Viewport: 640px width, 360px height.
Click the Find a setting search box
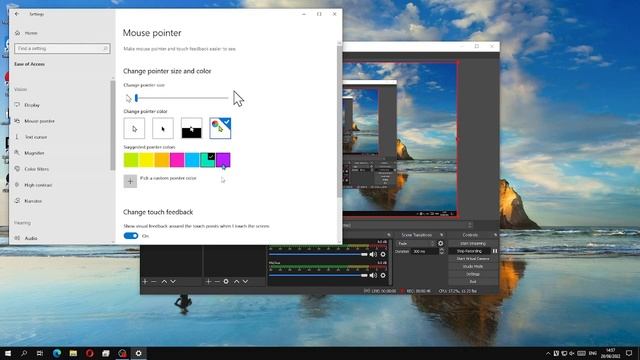pyautogui.click(x=62, y=49)
